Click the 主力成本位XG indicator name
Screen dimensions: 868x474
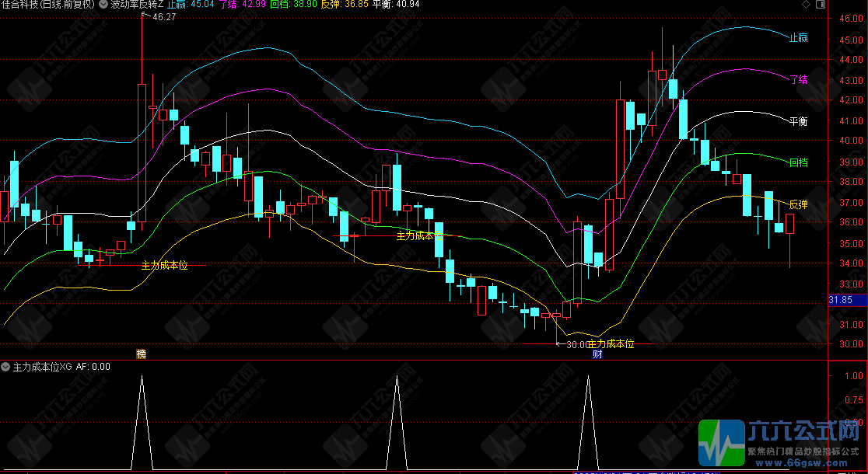coord(43,367)
